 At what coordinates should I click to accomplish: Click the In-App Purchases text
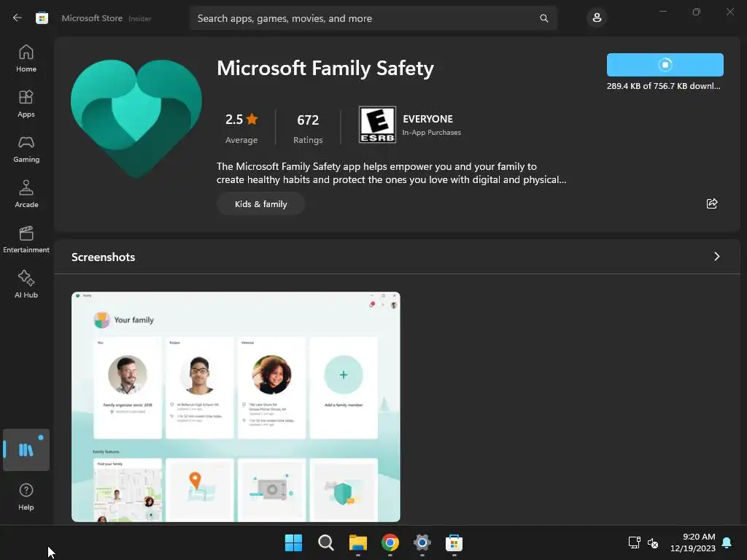point(431,133)
